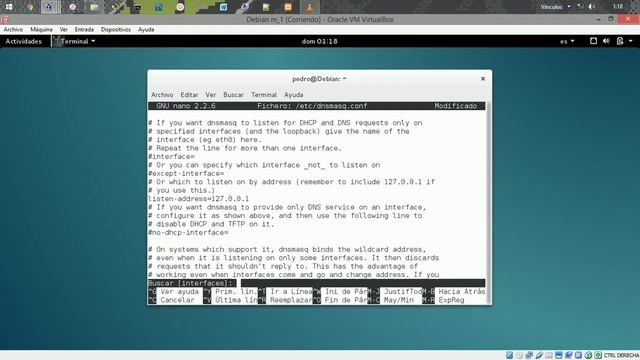Click VirtualBox hard disk activity status icon

tap(509, 355)
